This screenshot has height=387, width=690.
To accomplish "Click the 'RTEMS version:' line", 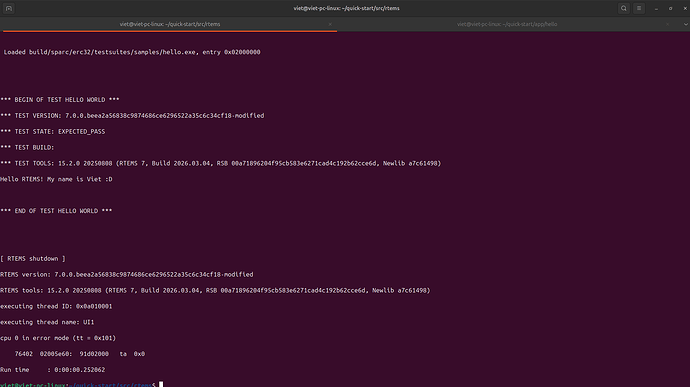I will point(127,274).
